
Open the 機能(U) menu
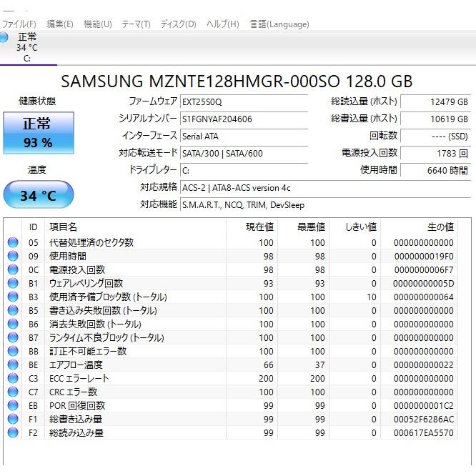click(x=98, y=24)
